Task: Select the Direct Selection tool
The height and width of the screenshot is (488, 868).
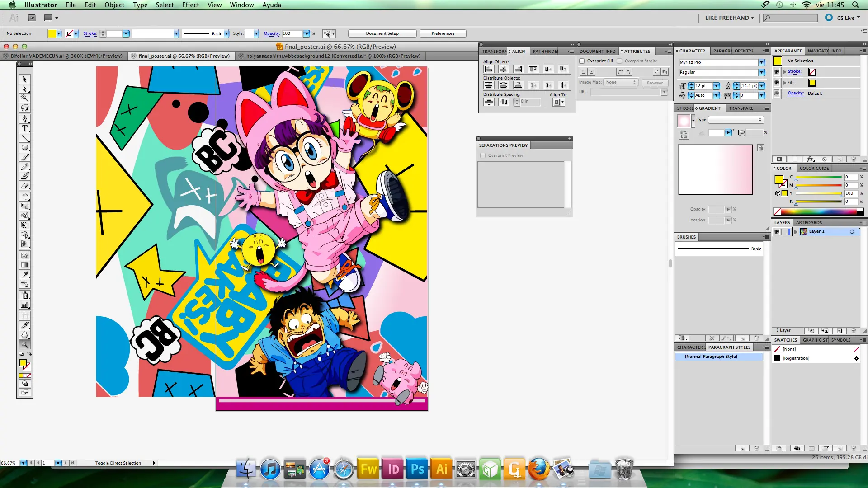Action: click(25, 89)
